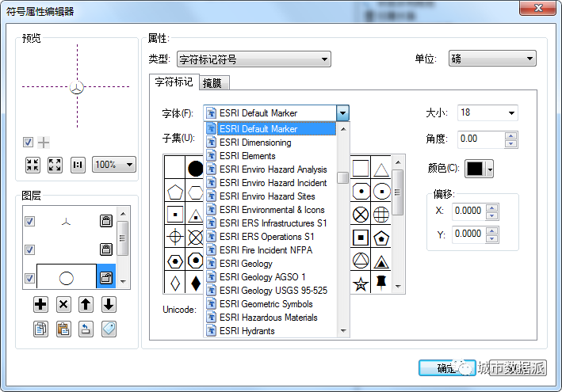The image size is (562, 392).
Task: Choose ESRI ERS Operations S1 font
Action: click(271, 237)
